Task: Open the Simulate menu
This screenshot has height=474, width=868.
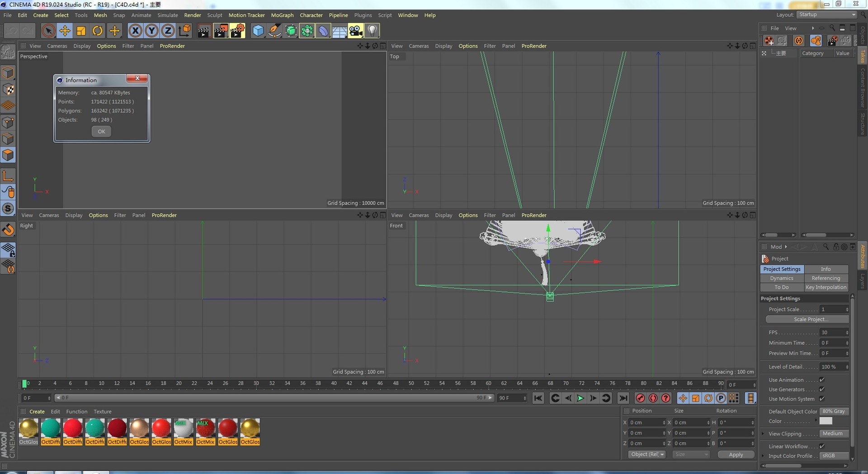Action: pyautogui.click(x=167, y=15)
